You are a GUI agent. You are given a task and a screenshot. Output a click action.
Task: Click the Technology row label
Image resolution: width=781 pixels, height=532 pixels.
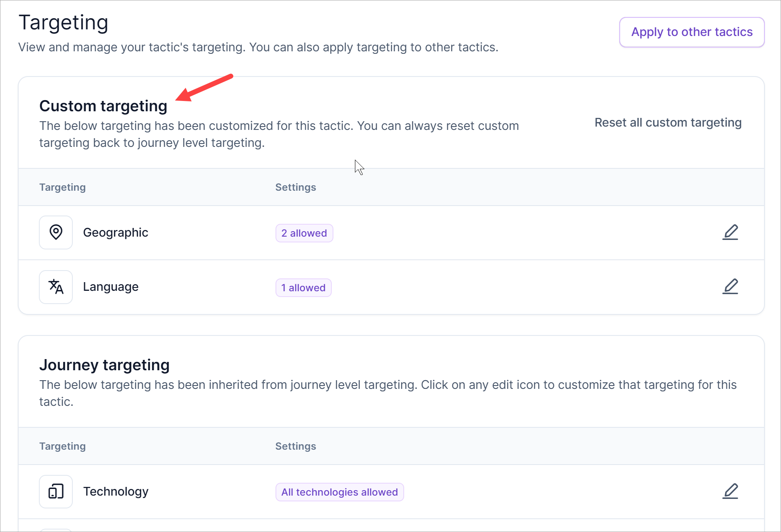tap(115, 491)
